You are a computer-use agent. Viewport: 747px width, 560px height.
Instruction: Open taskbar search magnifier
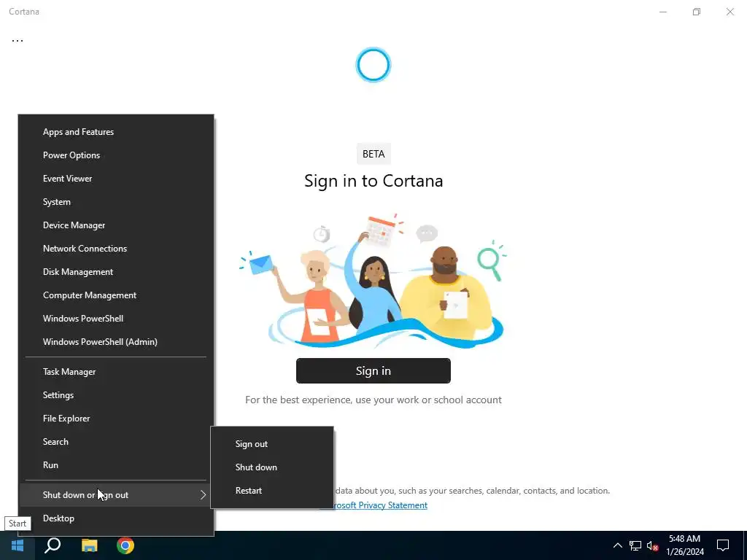(x=53, y=545)
